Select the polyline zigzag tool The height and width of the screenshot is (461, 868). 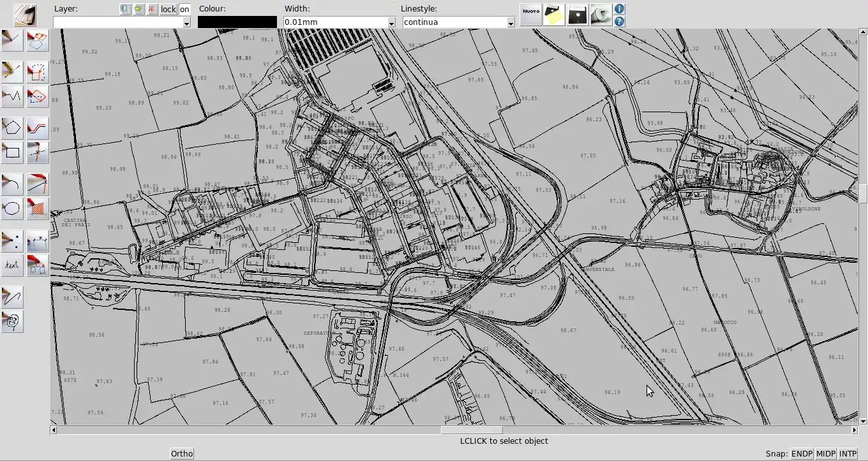tap(12, 96)
